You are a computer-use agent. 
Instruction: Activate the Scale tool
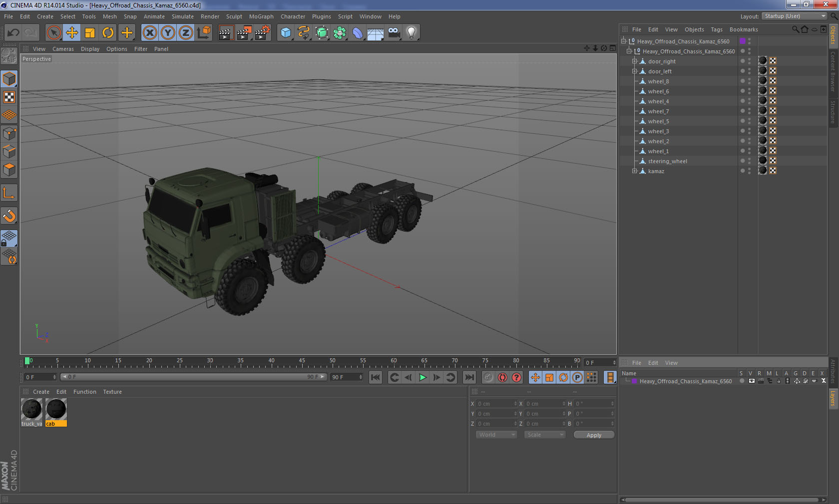pos(90,33)
